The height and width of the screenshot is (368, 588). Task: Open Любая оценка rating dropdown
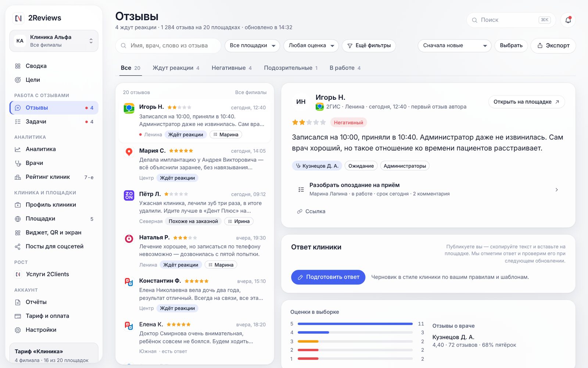[x=311, y=46]
